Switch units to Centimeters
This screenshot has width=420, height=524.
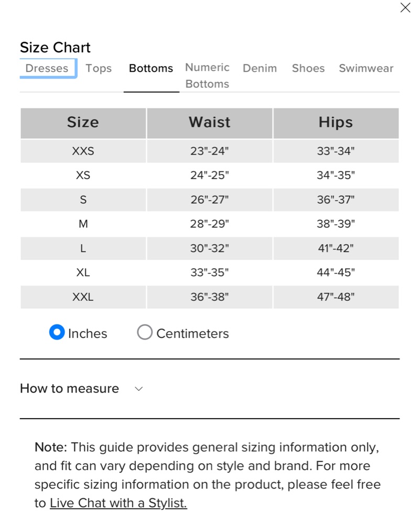pyautogui.click(x=145, y=332)
